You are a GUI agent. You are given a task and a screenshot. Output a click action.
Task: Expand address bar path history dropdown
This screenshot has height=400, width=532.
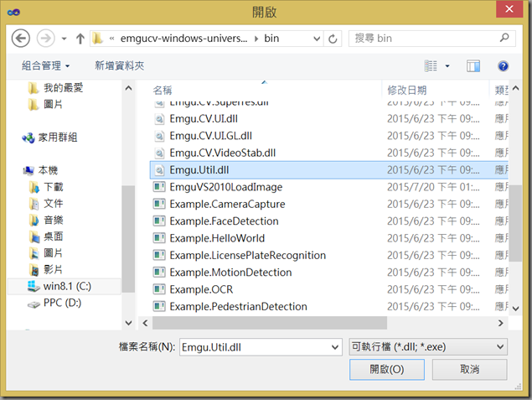coord(317,39)
